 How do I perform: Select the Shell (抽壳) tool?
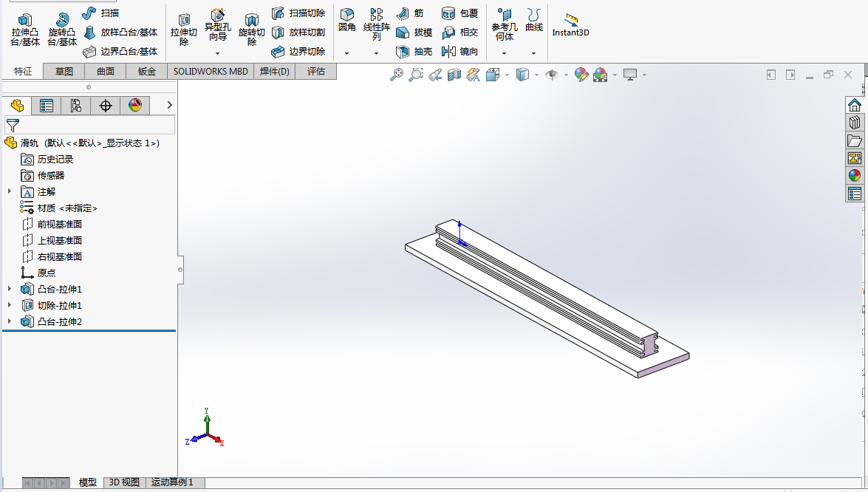tap(414, 52)
